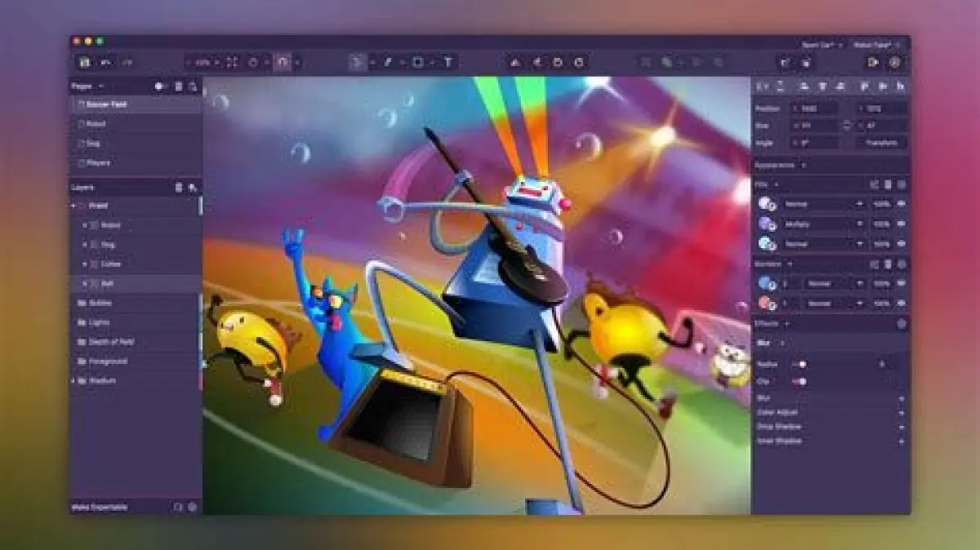The image size is (980, 550).
Task: Click the fit-to-screen zoom icon
Action: pos(232,62)
